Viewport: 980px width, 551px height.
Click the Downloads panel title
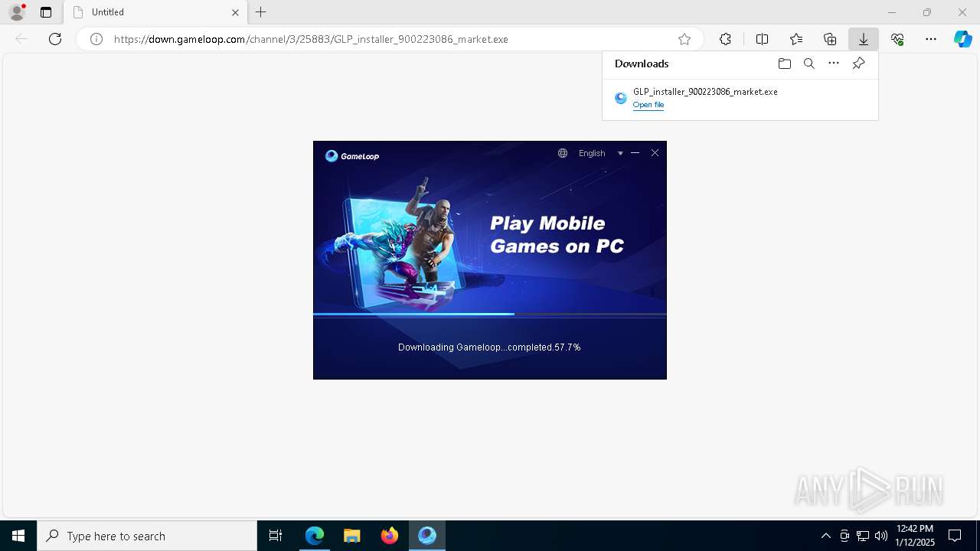point(642,64)
